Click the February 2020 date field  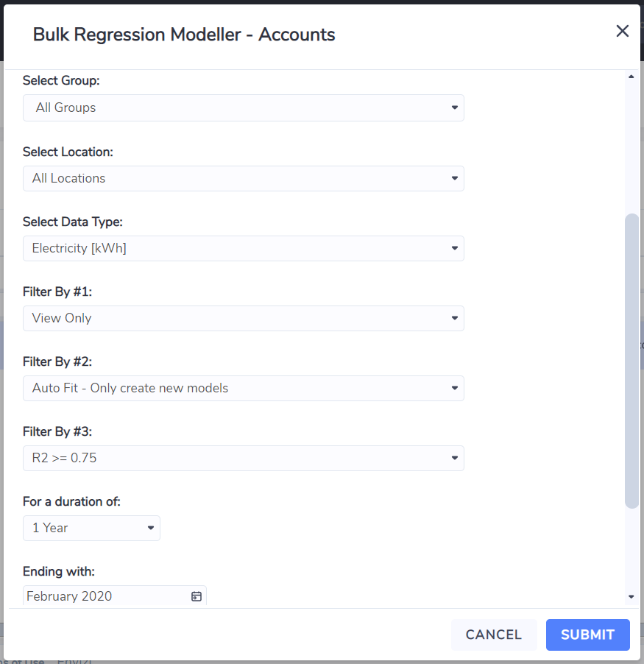click(x=115, y=596)
